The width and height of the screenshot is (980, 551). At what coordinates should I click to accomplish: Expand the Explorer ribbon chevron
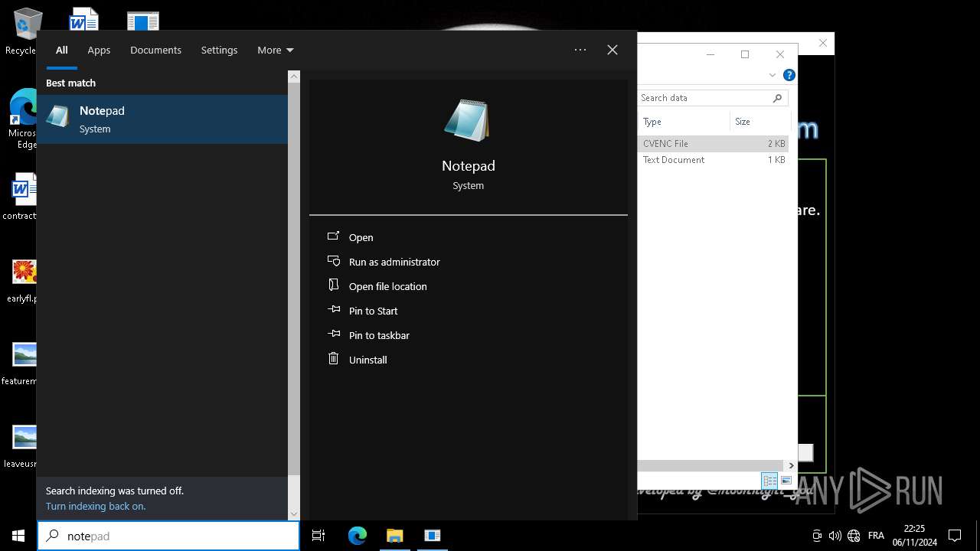click(x=773, y=75)
